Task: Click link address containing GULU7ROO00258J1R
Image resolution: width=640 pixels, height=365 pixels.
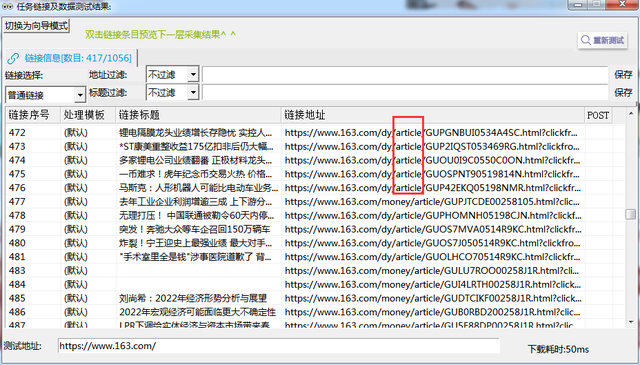Action: coord(432,271)
